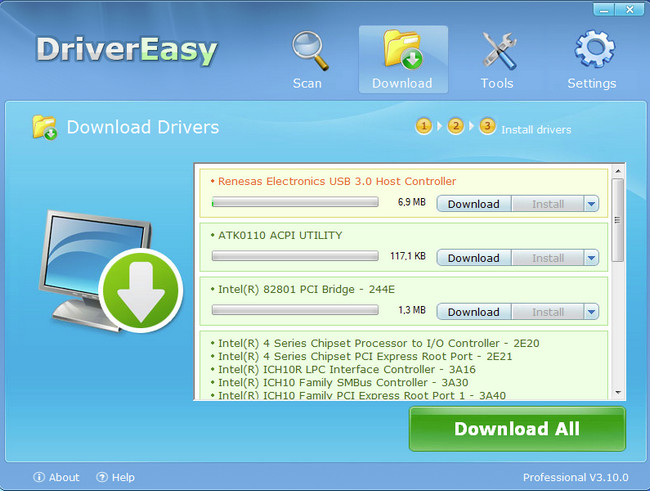
Task: Select the ATK0110 ACPI UTILITY title
Action: point(280,235)
